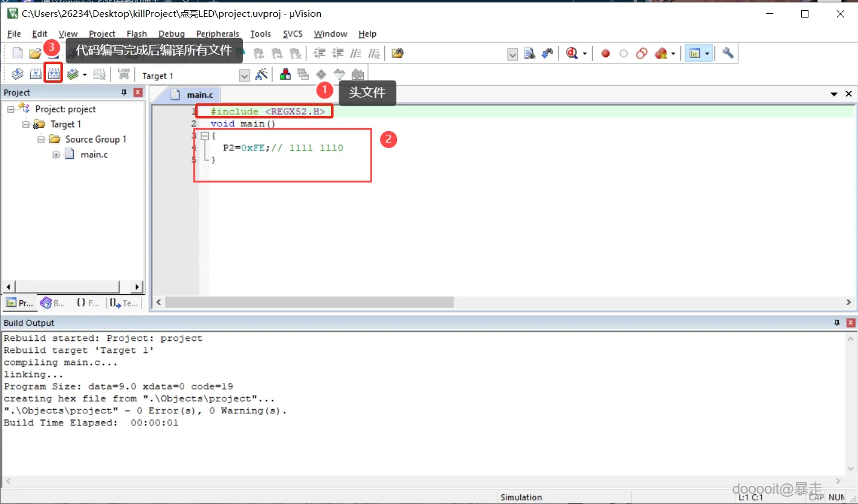Switch to the main.c editor tab
This screenshot has height=504, width=858.
[x=192, y=95]
